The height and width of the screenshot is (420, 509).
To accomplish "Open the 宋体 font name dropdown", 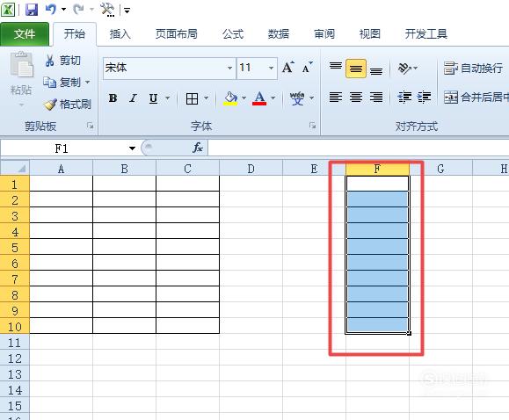I will [229, 68].
